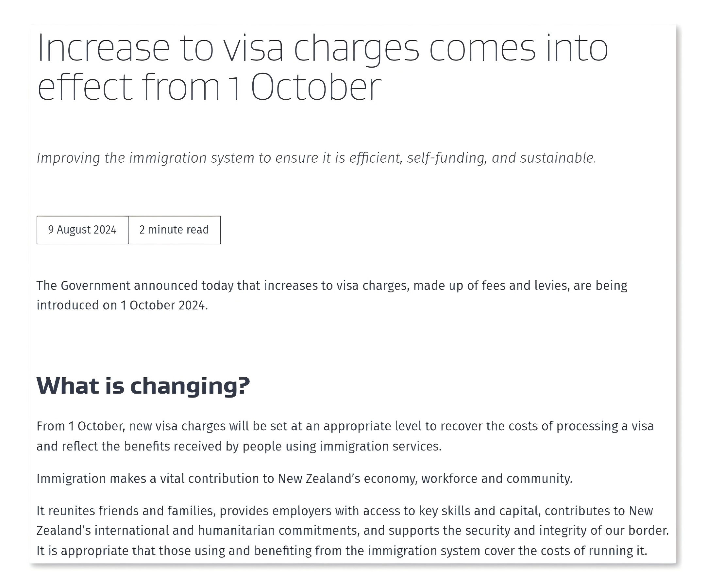706x588 pixels.
Task: Click the article title about visa charges
Action: (x=323, y=67)
